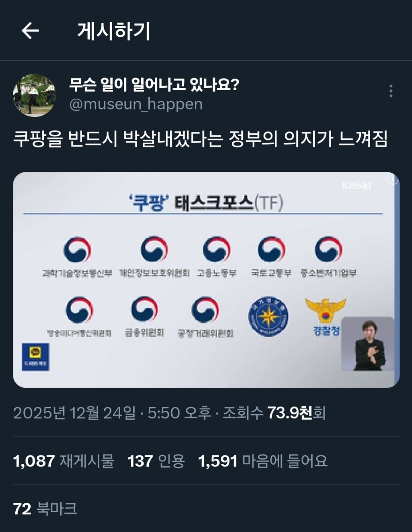The height and width of the screenshot is (532, 412).
Task: Open the @museun_happen handle
Action: tap(136, 104)
